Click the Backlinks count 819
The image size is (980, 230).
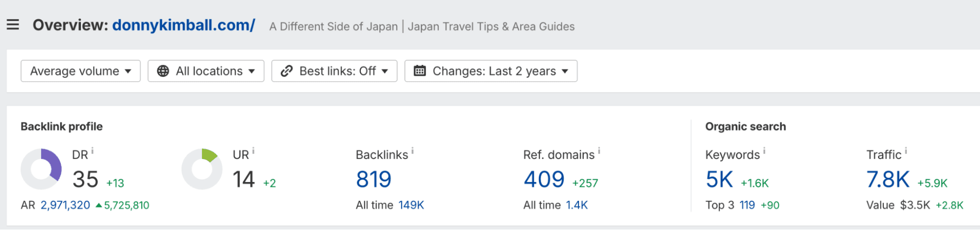[374, 180]
